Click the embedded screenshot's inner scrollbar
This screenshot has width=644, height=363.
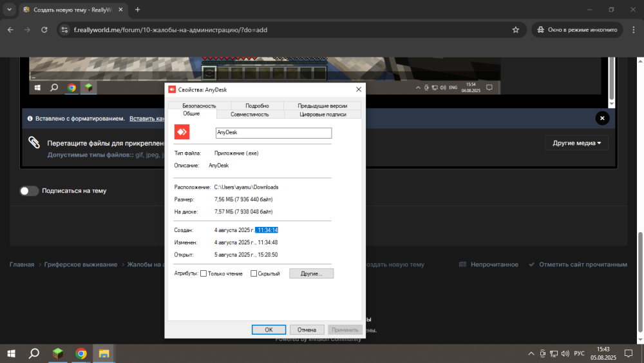[x=611, y=78]
